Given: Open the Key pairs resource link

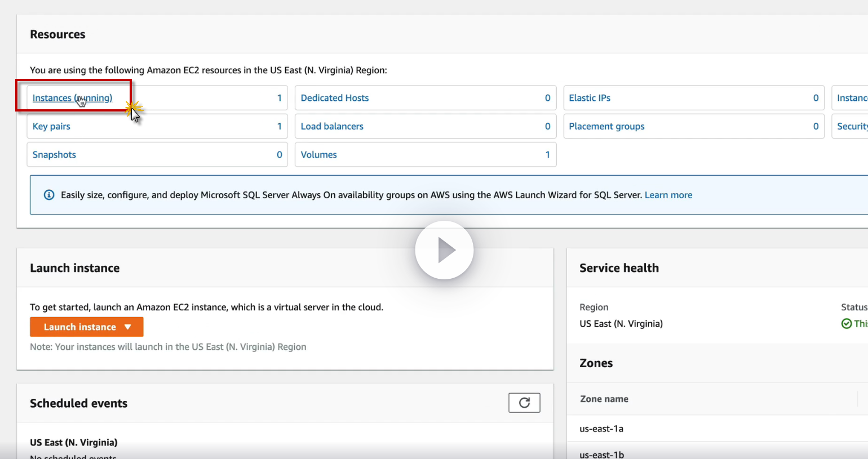Looking at the screenshot, I should pos(51,126).
